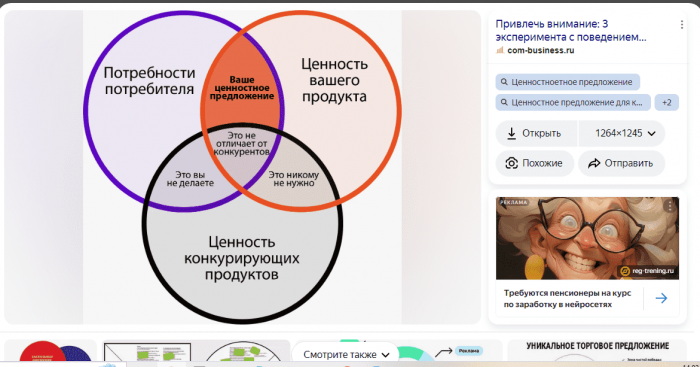Click the download arrow icon on the 'Открыть' button
Screen dimensions: 700x367
pos(512,133)
